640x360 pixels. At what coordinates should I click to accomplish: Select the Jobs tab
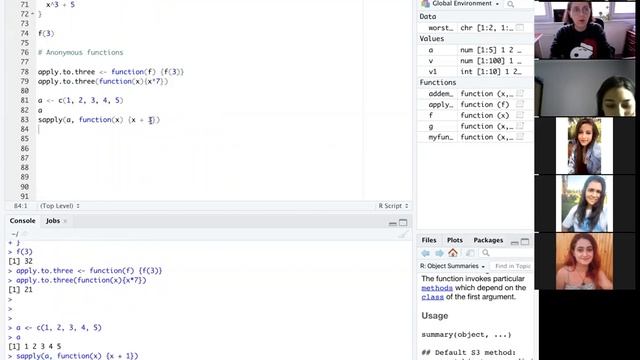tap(53, 221)
